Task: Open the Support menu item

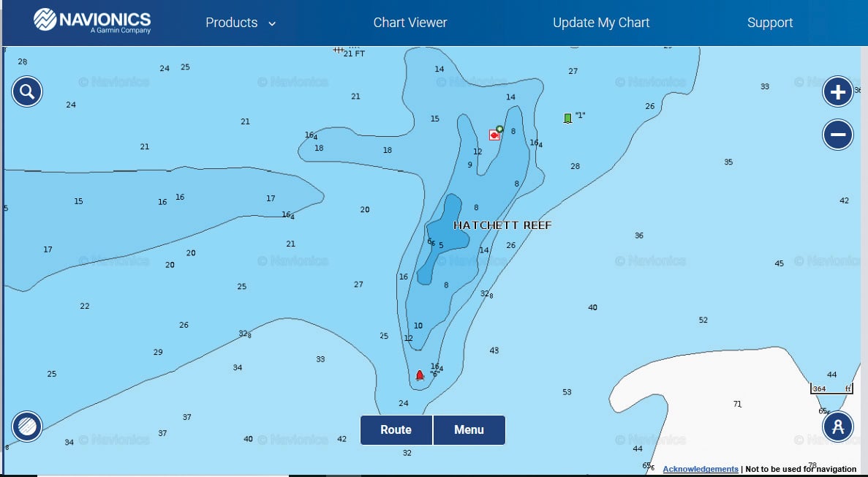Action: coord(770,23)
